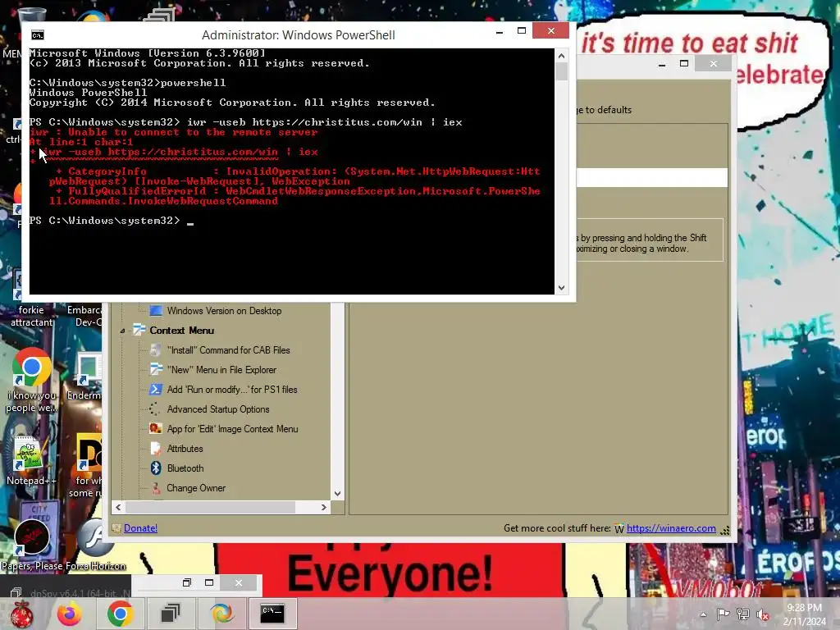Open Action Center flag tray icon
Screen dimensions: 840x630
pos(723,614)
